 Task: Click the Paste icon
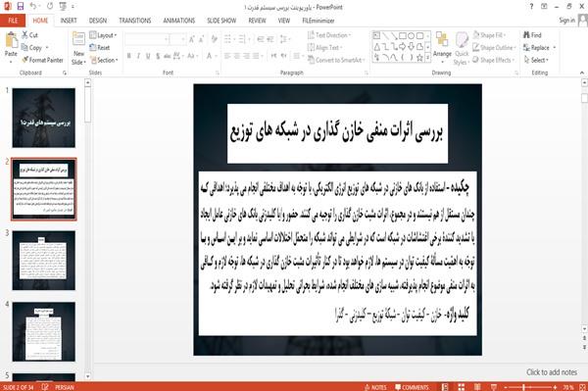pos(11,40)
